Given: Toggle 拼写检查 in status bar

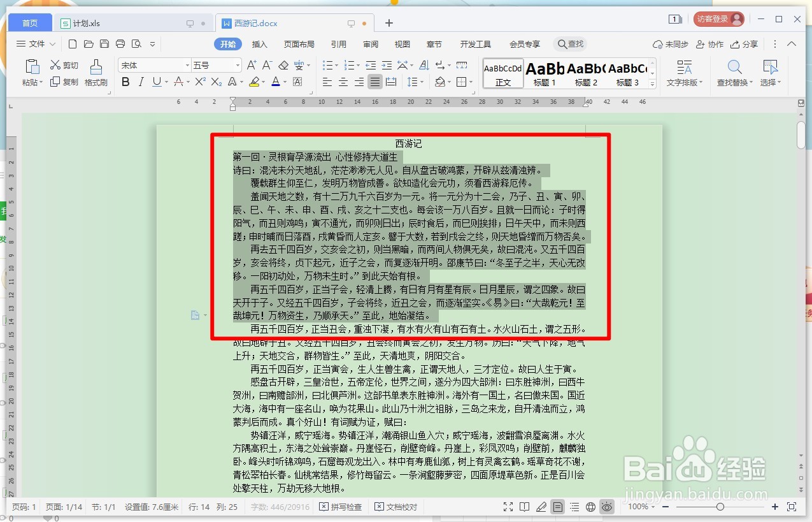Looking at the screenshot, I should pos(341,507).
